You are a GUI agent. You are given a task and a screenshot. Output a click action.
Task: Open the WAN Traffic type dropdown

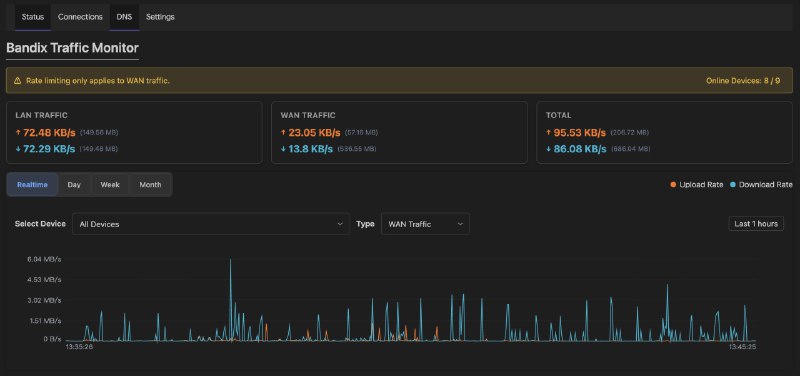pos(426,224)
